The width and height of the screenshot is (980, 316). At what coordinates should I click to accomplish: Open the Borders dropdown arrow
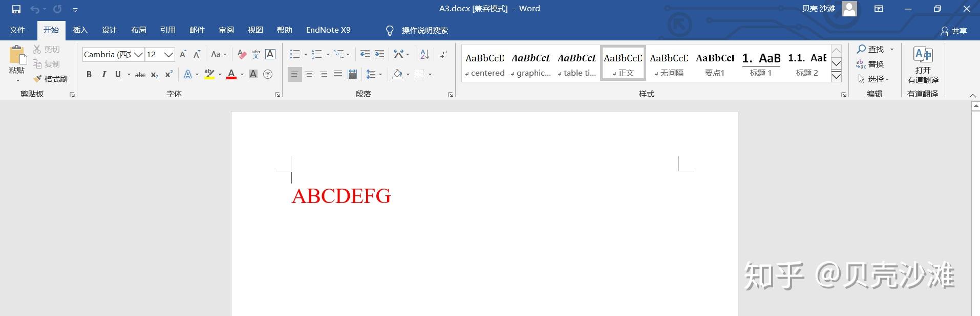(x=430, y=75)
